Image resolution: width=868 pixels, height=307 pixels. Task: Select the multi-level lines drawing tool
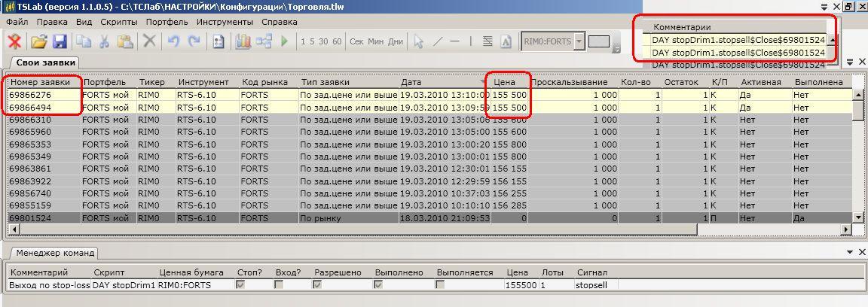click(x=487, y=41)
